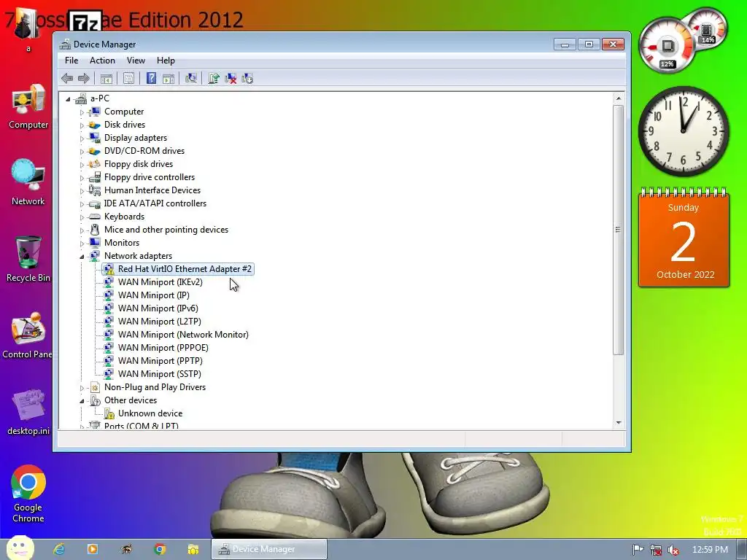Select Floppy drive controllers label
Image resolution: width=747 pixels, height=560 pixels.
point(150,177)
